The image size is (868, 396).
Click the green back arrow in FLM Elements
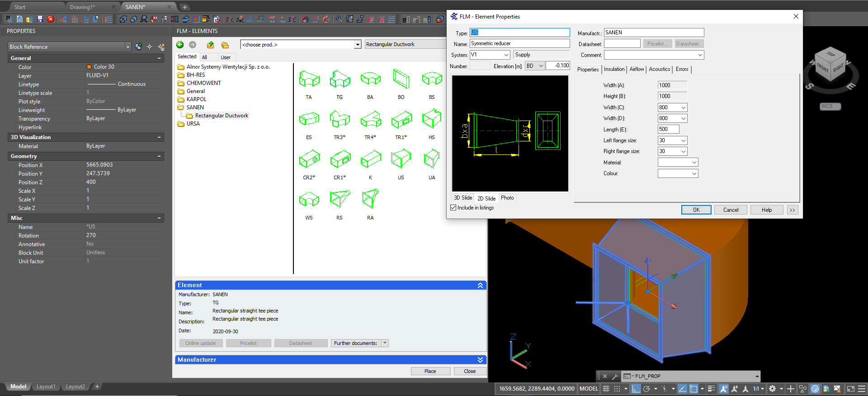tap(180, 45)
